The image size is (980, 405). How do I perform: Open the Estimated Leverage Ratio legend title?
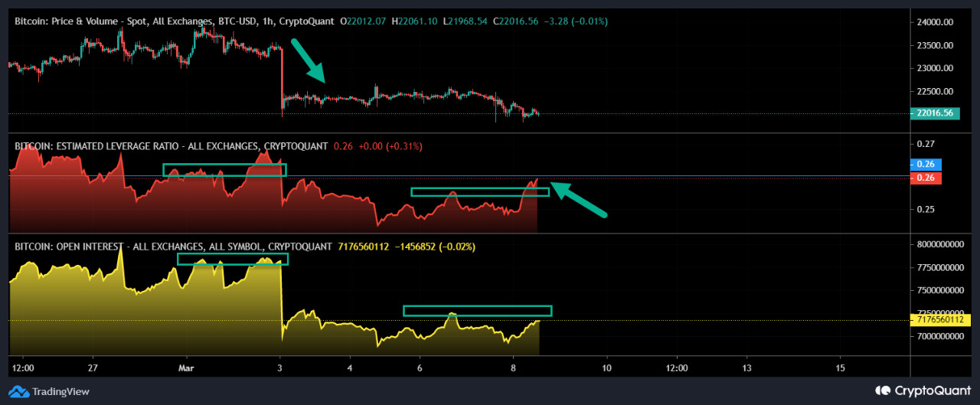[171, 145]
